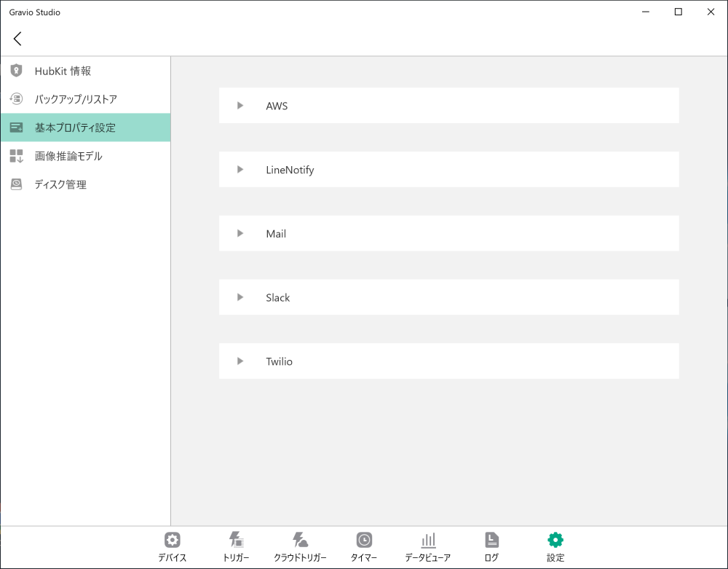Open the デバイス tab icon
The width and height of the screenshot is (728, 569).
pos(173,540)
